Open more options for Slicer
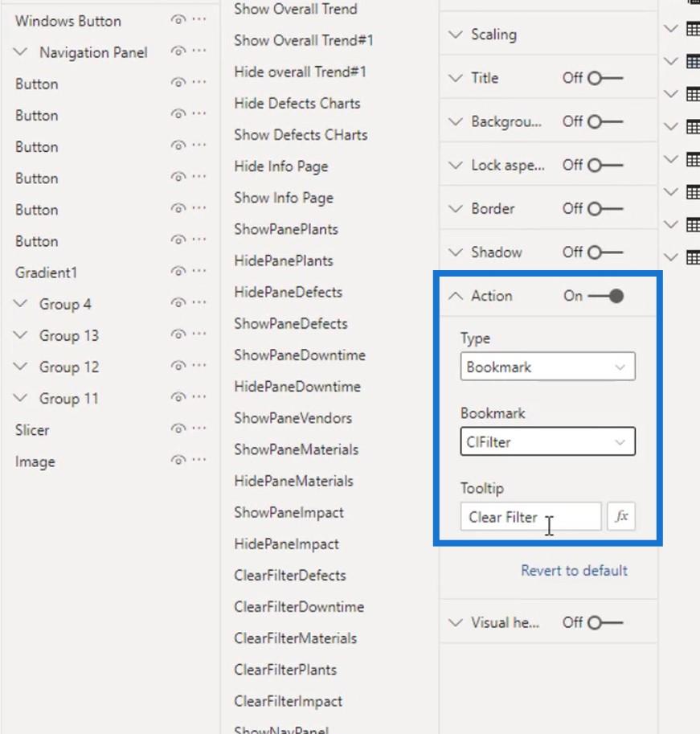The height and width of the screenshot is (734, 700). [199, 428]
